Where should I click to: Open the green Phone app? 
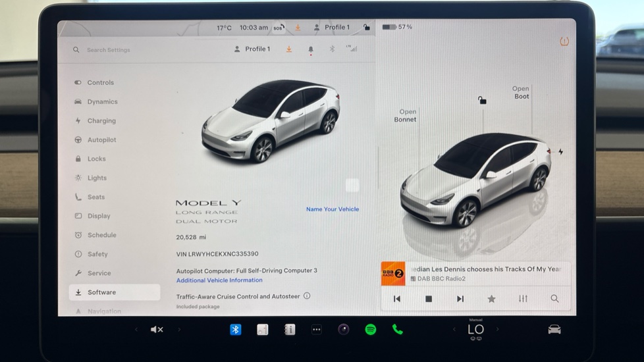397,330
